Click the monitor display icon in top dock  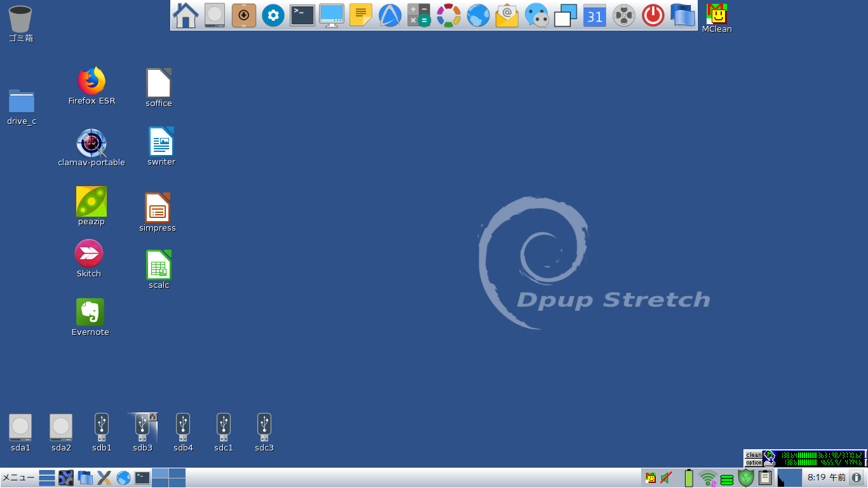(332, 15)
